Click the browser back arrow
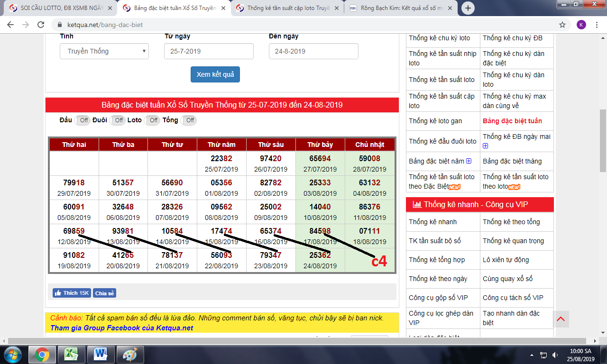This screenshot has height=364, width=607. click(10, 25)
